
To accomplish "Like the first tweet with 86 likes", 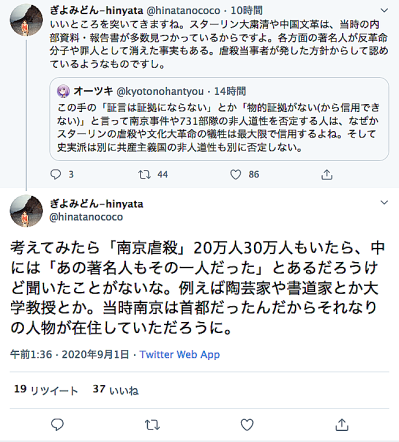I will click(236, 174).
